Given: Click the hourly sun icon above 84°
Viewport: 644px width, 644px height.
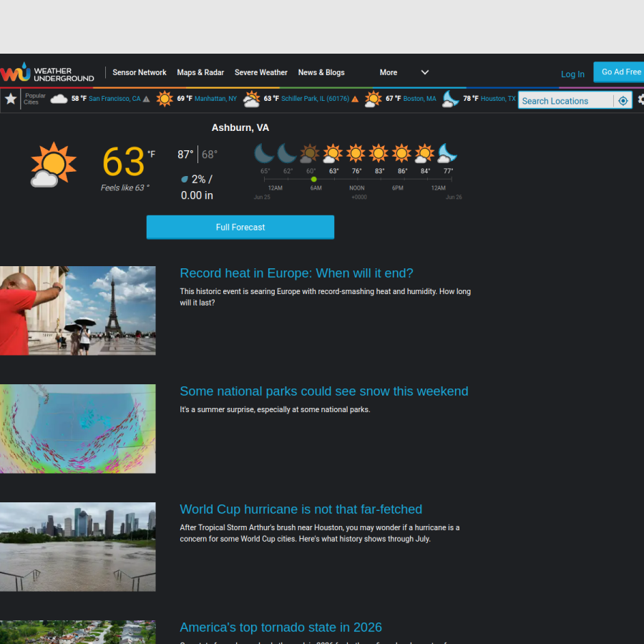Looking at the screenshot, I should (424, 153).
